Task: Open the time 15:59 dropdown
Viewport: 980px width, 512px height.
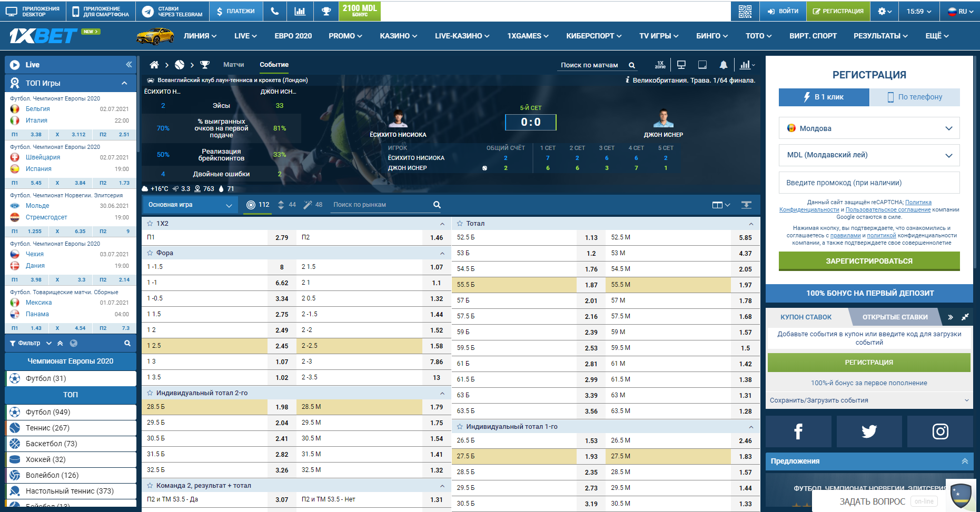Action: pyautogui.click(x=919, y=11)
